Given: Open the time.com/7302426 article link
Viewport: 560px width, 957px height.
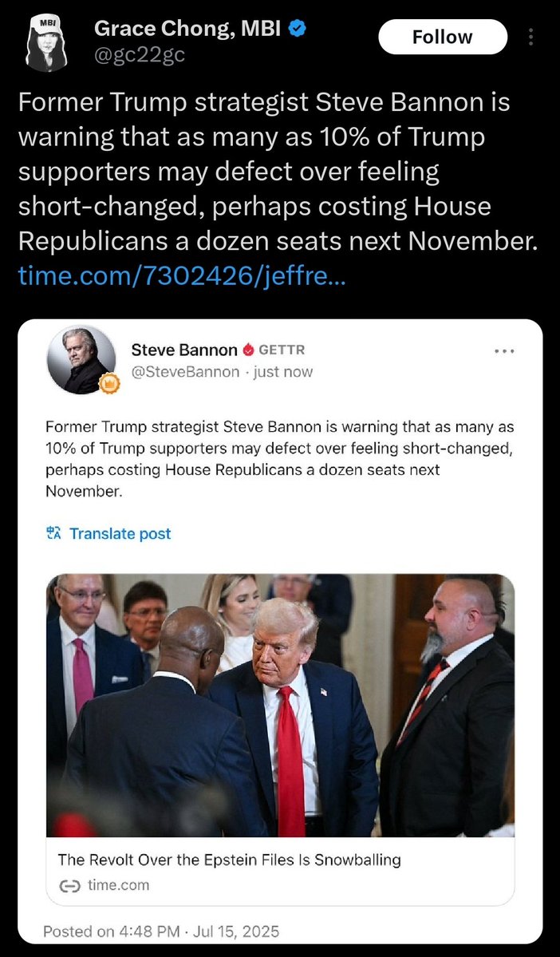Looking at the screenshot, I should 183,276.
